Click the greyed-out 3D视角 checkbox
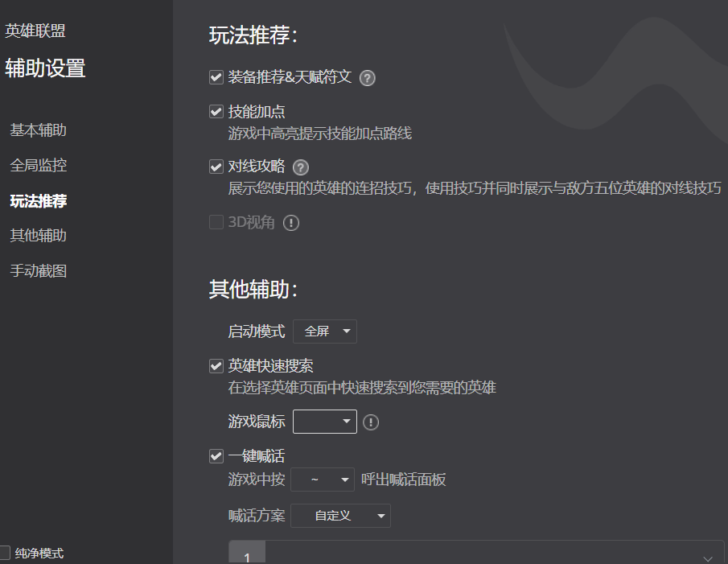Viewport: 728px width, 564px height. click(x=216, y=222)
